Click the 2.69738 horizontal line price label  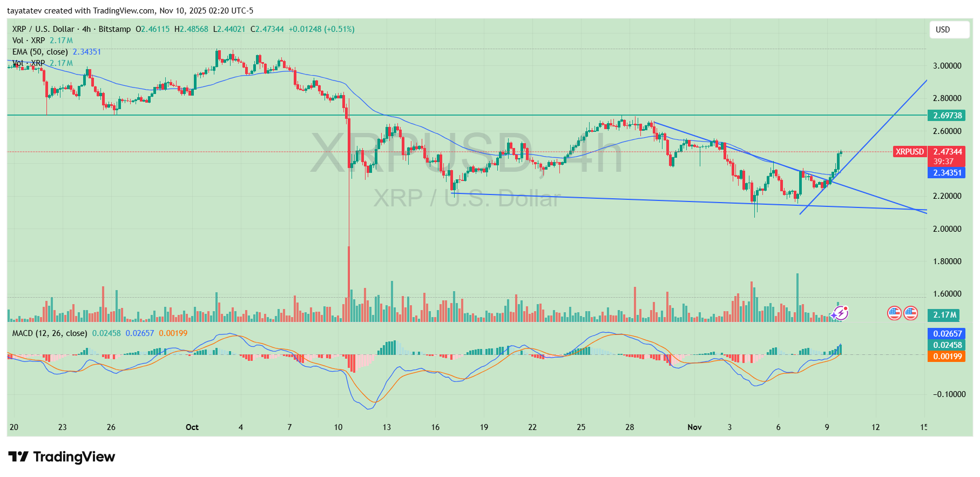coord(948,116)
